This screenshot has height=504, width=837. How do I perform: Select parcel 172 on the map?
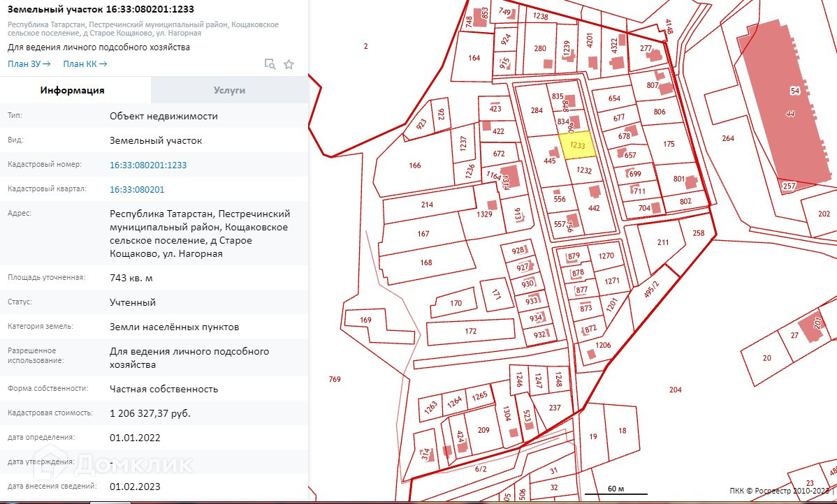[x=470, y=332]
